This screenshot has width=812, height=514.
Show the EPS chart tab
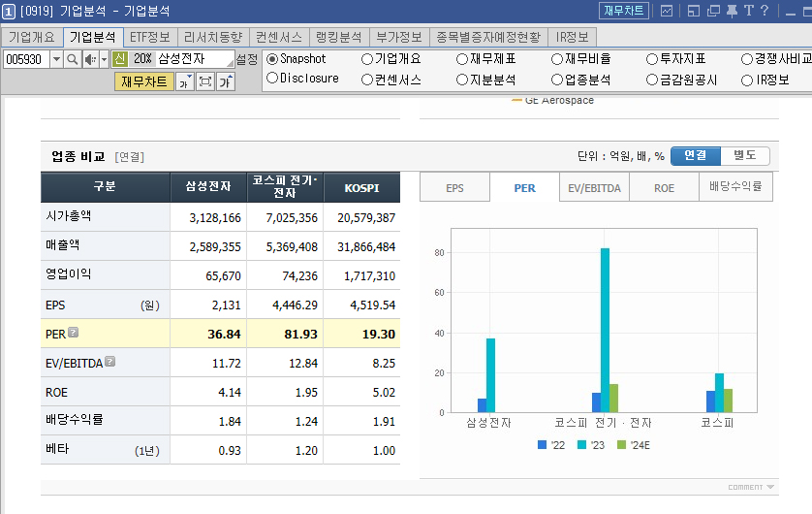(x=454, y=187)
